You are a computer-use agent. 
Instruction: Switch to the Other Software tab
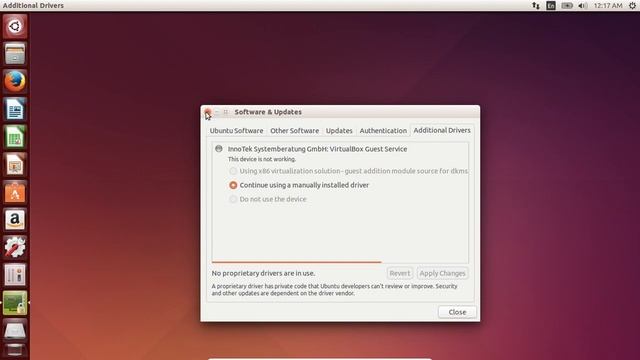294,131
